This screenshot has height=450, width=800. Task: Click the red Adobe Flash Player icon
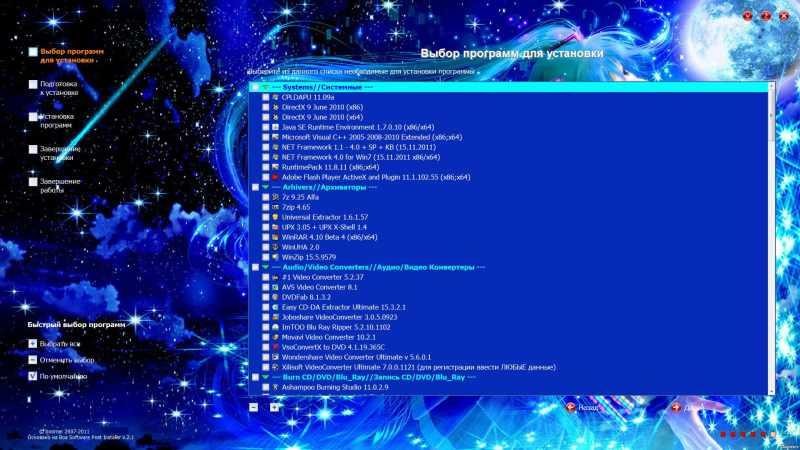(x=276, y=177)
